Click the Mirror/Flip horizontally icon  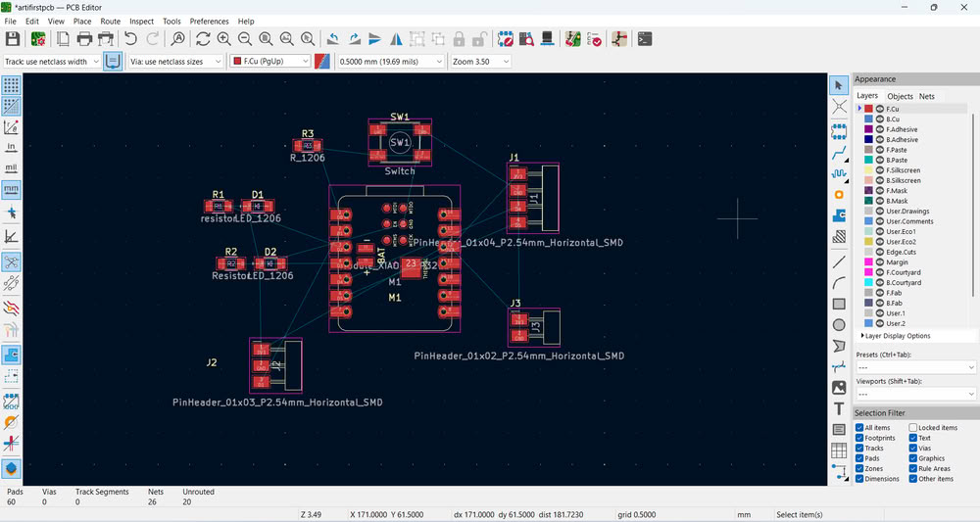coord(395,39)
